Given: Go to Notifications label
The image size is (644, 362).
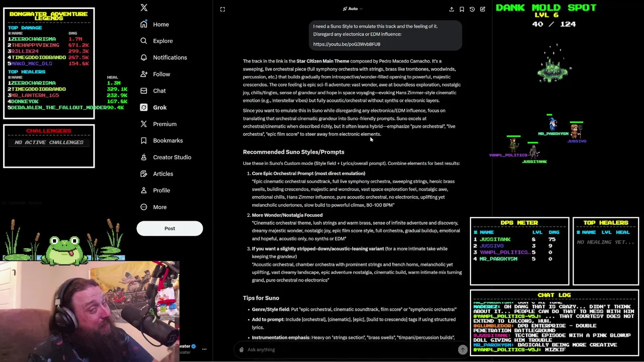Looking at the screenshot, I should 170,57.
